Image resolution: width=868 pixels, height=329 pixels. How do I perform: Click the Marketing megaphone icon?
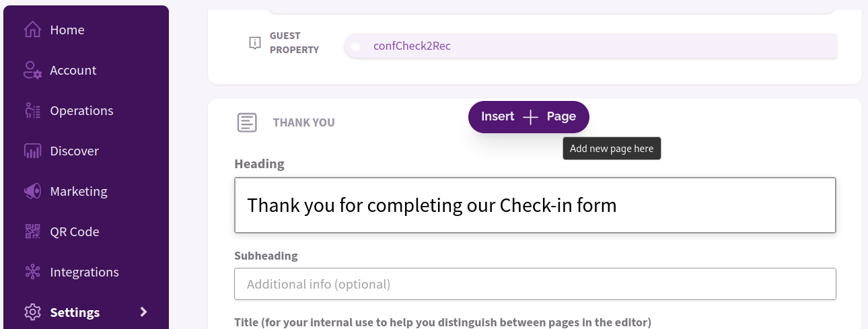(32, 192)
